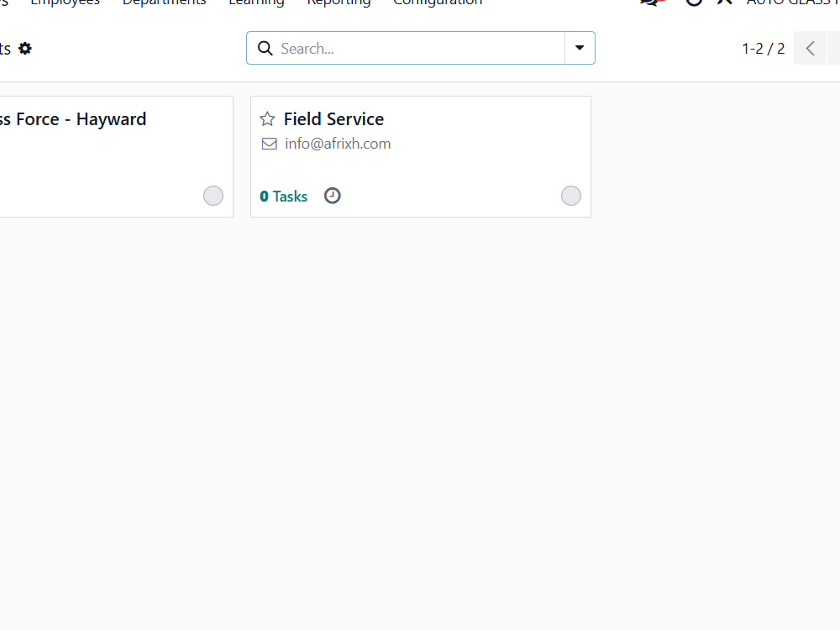Screen dimensions: 840x630
Task: Open the Field Service project title
Action: click(333, 119)
